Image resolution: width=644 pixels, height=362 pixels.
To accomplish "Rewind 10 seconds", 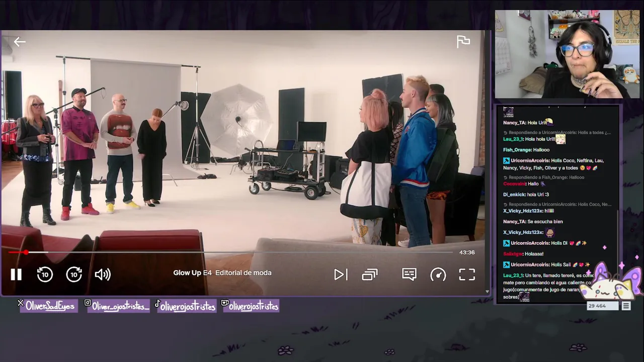I will click(45, 275).
